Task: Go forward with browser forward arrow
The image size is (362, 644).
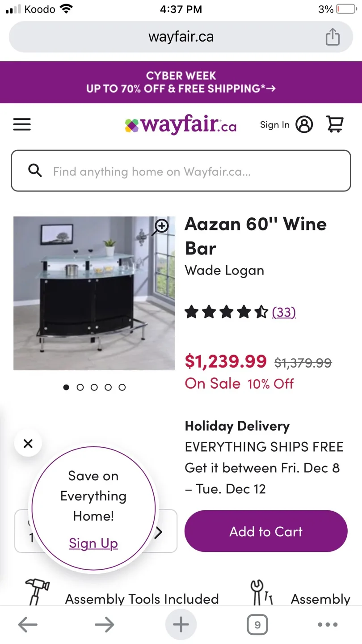Action: pos(104,625)
